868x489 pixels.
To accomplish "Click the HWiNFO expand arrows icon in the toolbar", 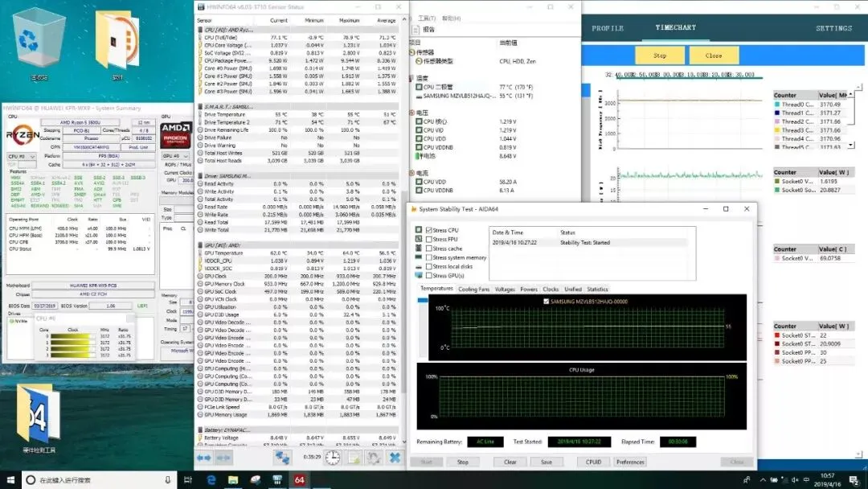I will coord(203,458).
